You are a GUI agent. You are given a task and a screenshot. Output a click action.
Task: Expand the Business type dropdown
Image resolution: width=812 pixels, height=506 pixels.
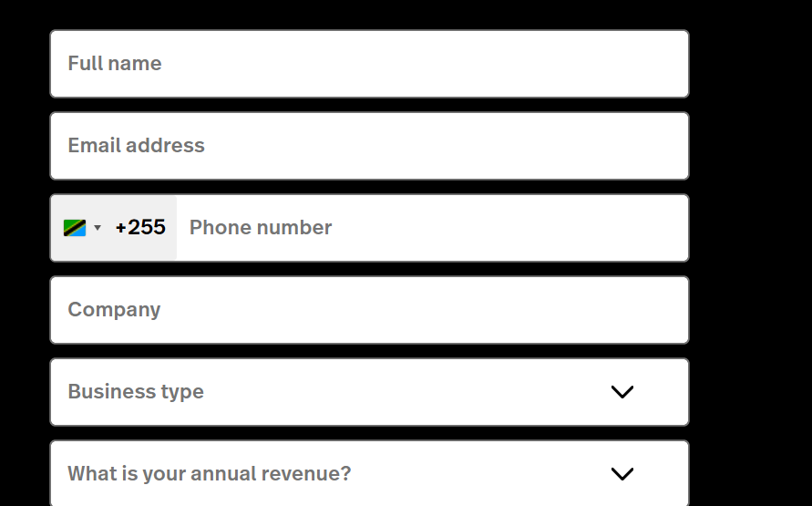coord(369,392)
